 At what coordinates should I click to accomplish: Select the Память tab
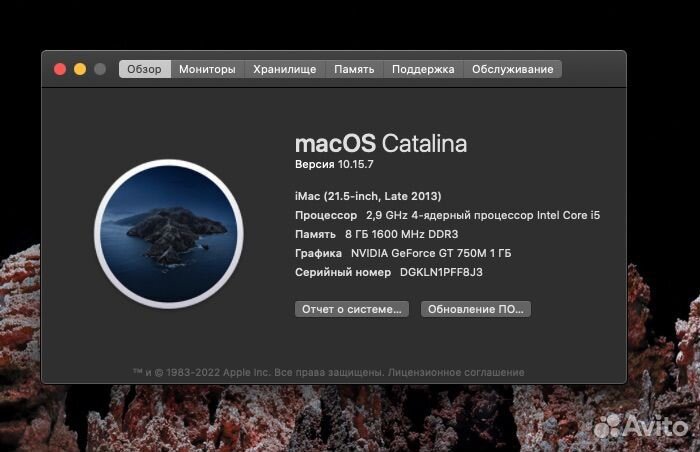[354, 69]
